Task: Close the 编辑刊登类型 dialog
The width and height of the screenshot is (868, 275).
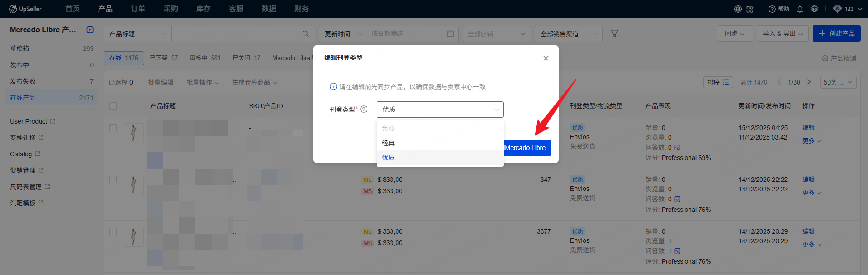Action: pyautogui.click(x=546, y=58)
